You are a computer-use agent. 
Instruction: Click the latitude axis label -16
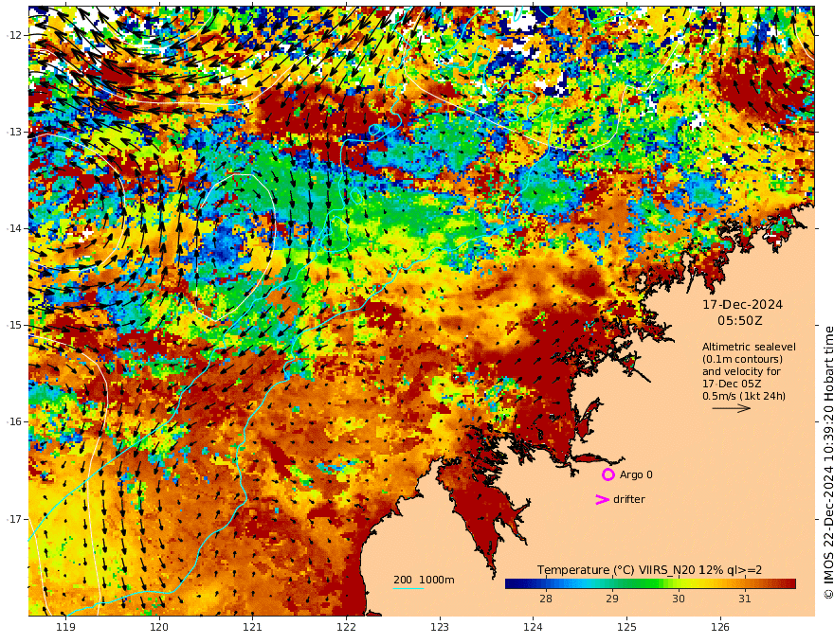(14, 421)
